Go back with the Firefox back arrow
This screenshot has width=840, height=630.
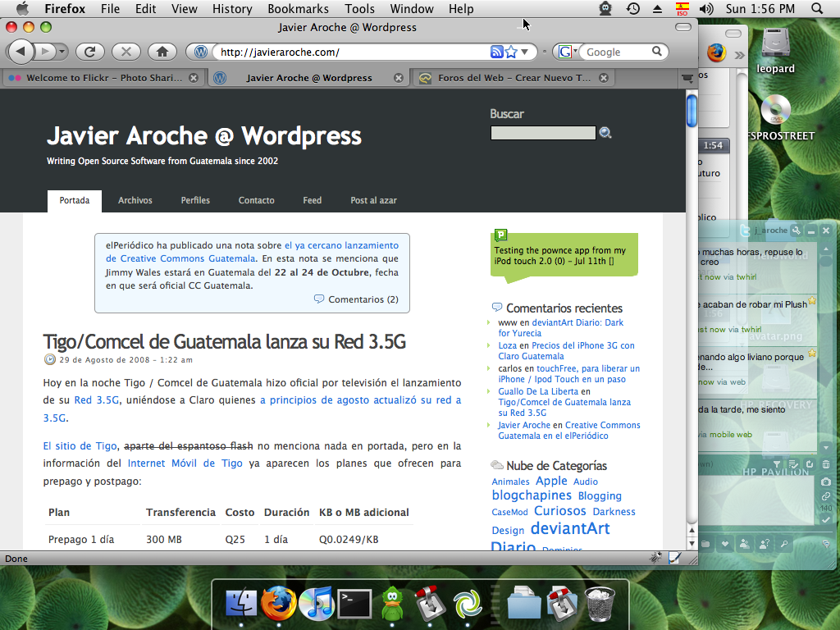21,52
